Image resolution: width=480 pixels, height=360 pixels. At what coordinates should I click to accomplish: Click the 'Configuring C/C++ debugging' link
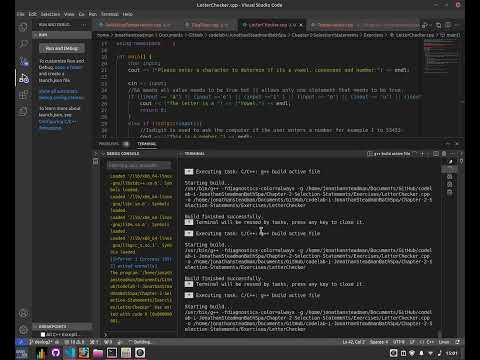(58, 125)
